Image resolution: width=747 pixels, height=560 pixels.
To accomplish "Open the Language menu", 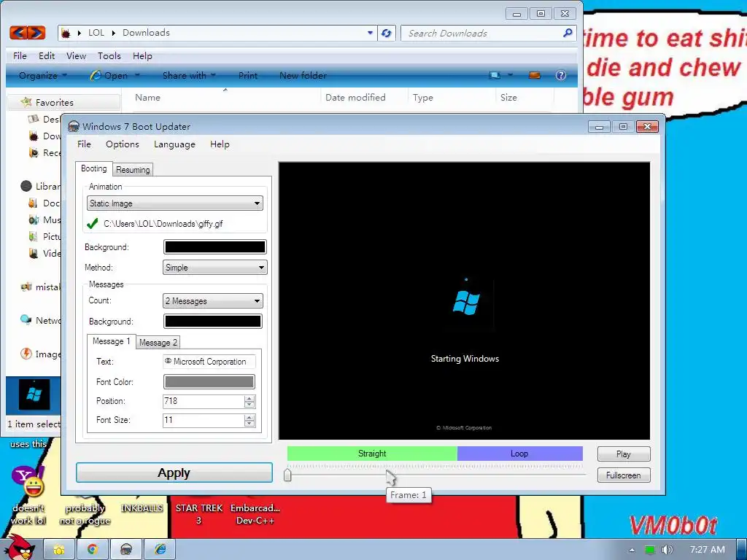I will (x=174, y=144).
